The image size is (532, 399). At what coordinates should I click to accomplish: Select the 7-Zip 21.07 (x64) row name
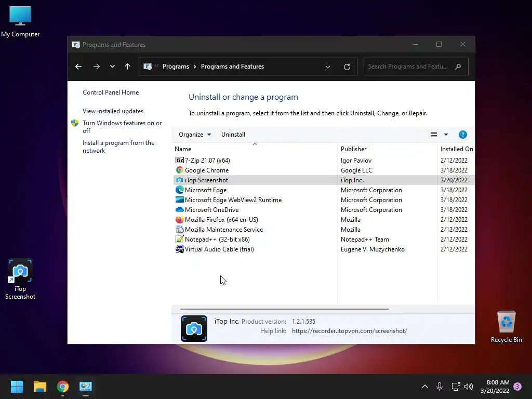coord(207,160)
